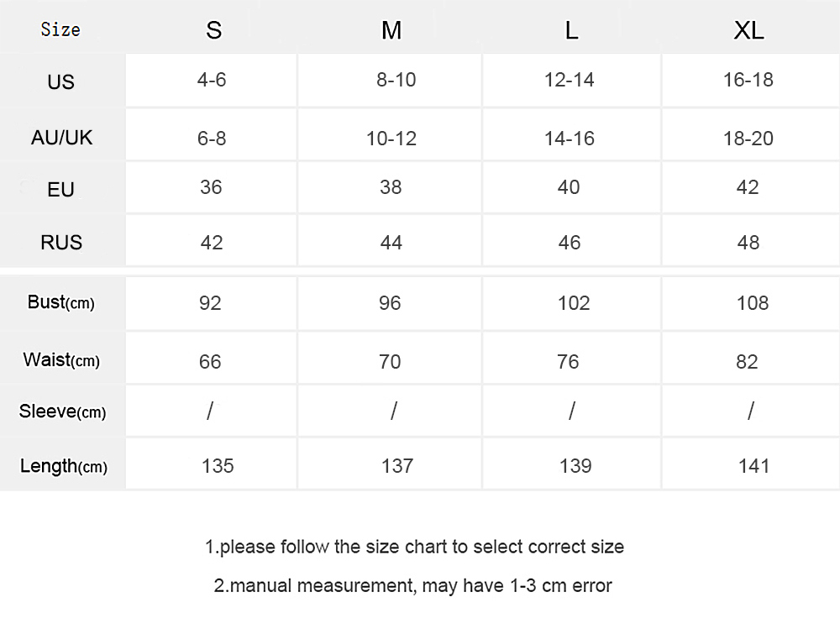The width and height of the screenshot is (840, 634).
Task: Click the Bust(cm) row label
Action: point(61,302)
